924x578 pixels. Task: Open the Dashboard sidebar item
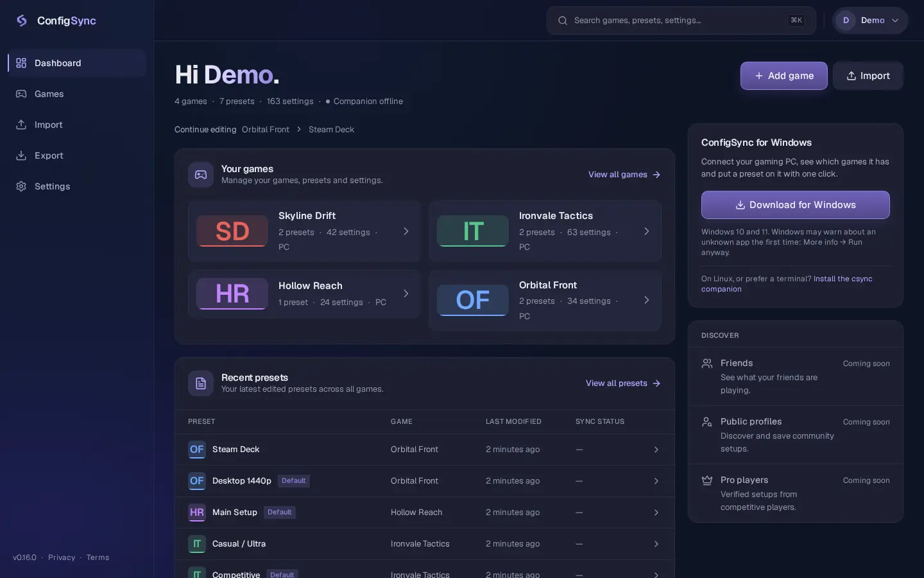[77, 63]
